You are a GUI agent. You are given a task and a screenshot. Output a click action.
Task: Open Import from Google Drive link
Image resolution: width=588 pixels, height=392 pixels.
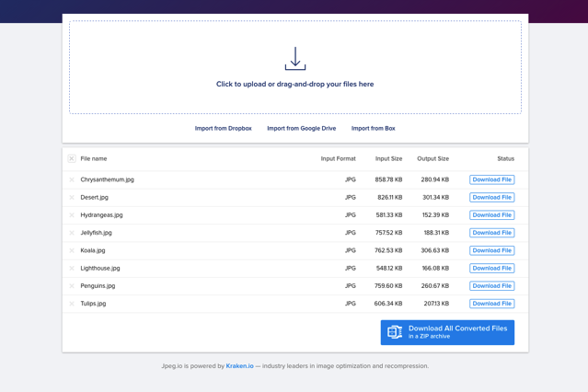pos(302,128)
